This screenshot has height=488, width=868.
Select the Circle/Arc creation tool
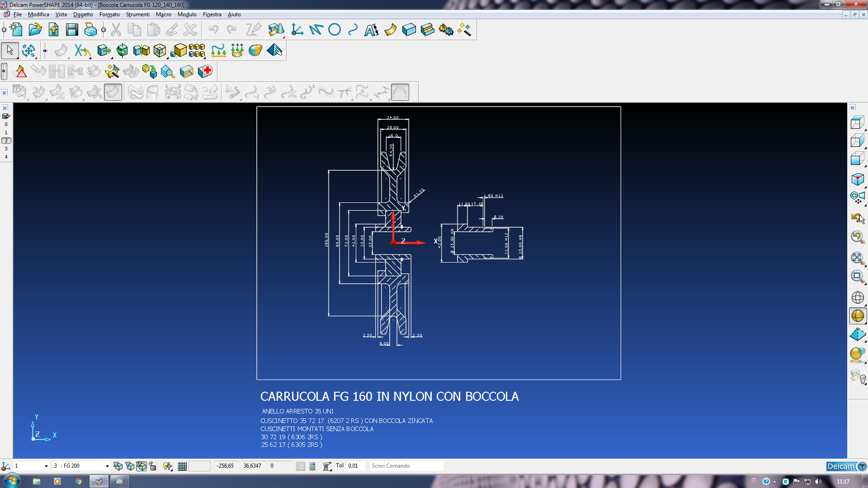pos(335,30)
